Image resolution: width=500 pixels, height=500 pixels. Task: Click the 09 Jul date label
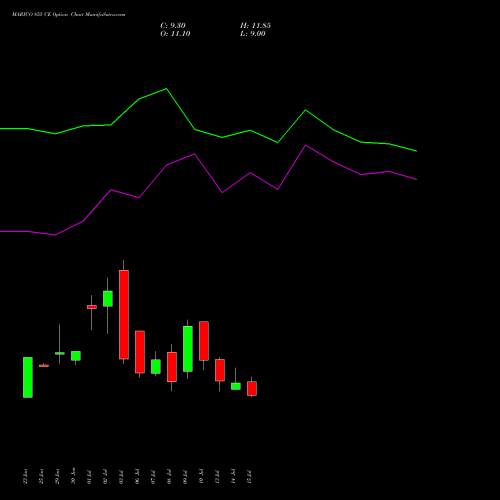(186, 476)
